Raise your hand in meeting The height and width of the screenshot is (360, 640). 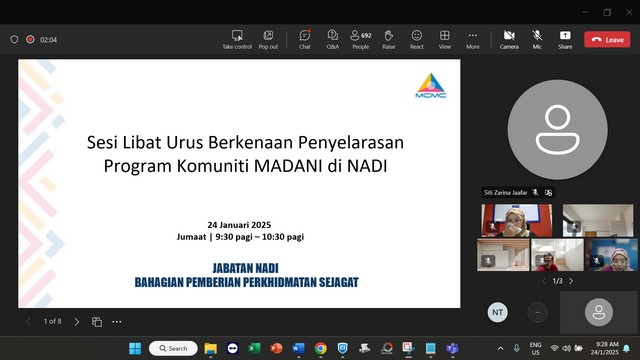[389, 40]
